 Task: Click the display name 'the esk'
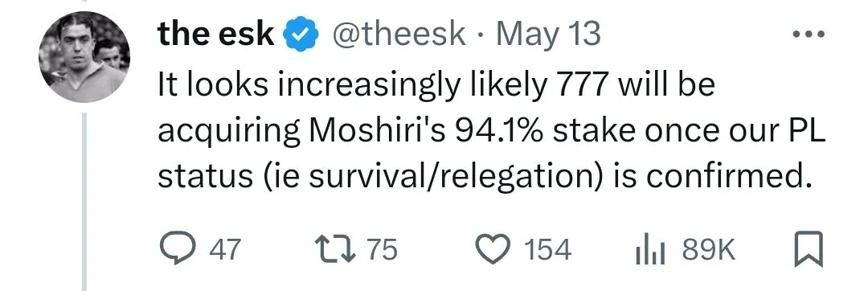[216, 35]
